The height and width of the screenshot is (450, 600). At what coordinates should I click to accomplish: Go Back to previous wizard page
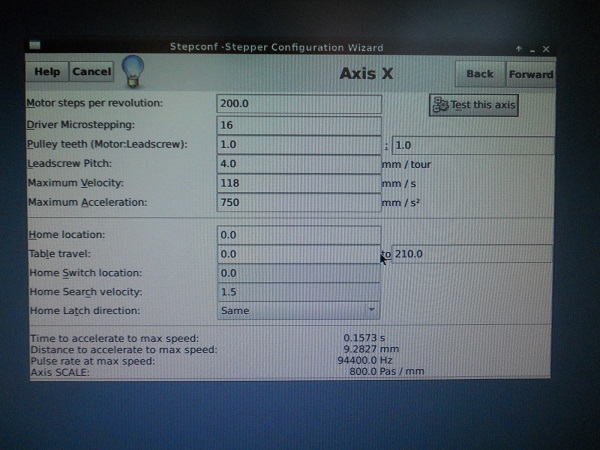click(x=480, y=74)
